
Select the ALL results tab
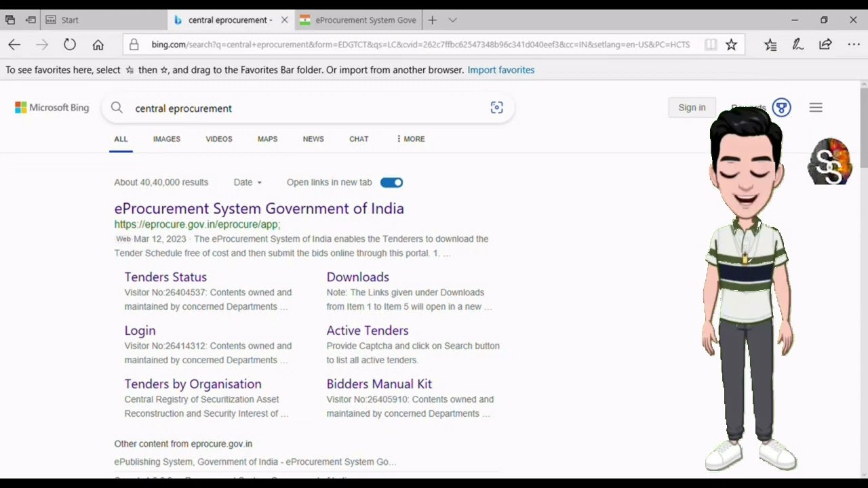[121, 139]
